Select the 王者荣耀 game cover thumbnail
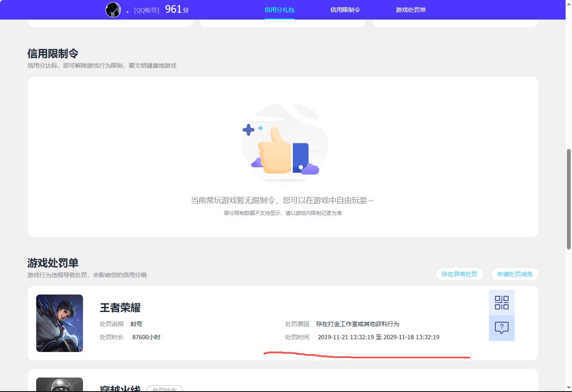The height and width of the screenshot is (392, 572). [x=60, y=323]
